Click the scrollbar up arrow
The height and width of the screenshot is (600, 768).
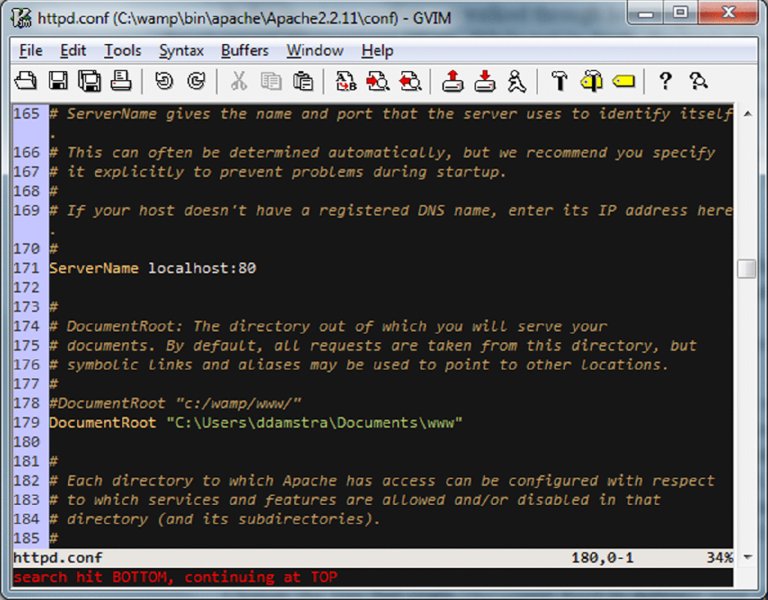tap(747, 114)
